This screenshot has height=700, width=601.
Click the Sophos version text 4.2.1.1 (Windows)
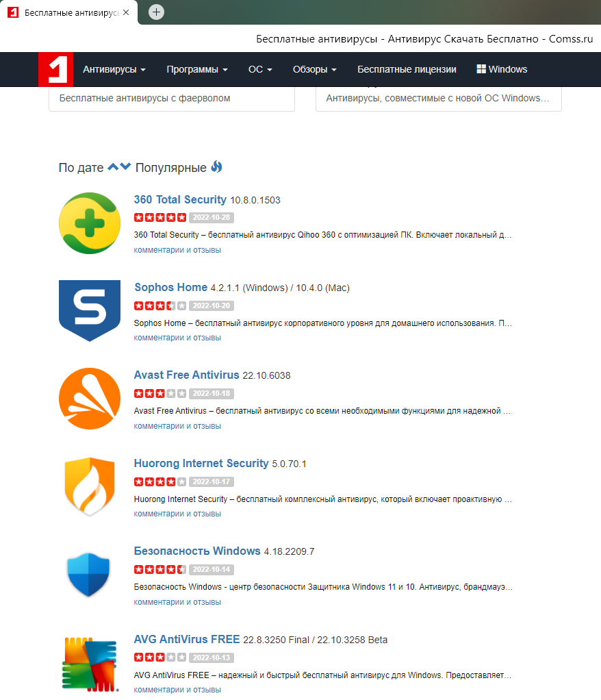coord(249,288)
